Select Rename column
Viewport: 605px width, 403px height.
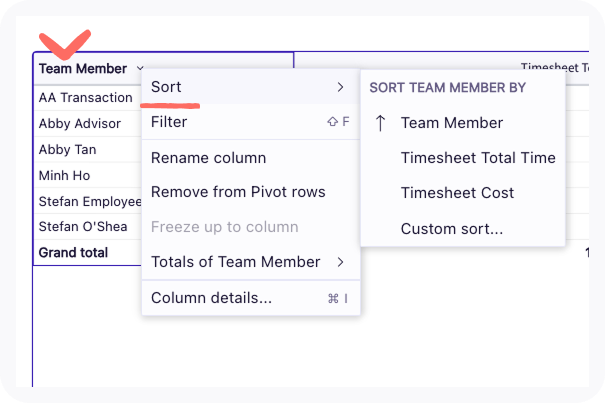click(208, 158)
